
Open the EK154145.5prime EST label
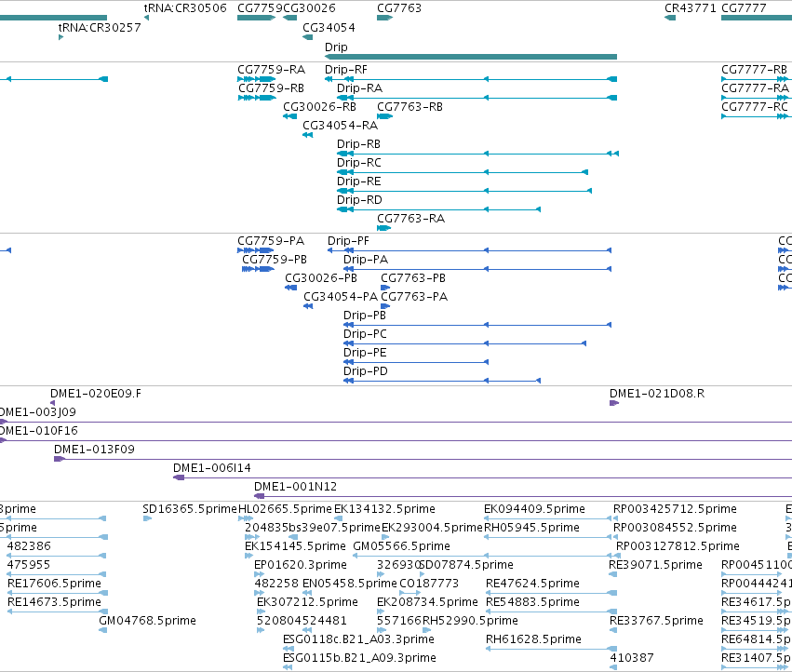[295, 546]
